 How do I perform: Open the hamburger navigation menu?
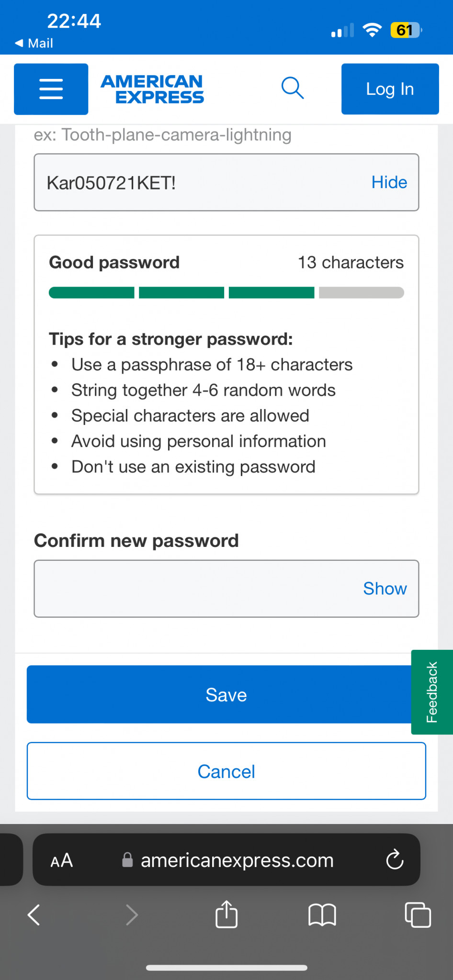(x=51, y=89)
